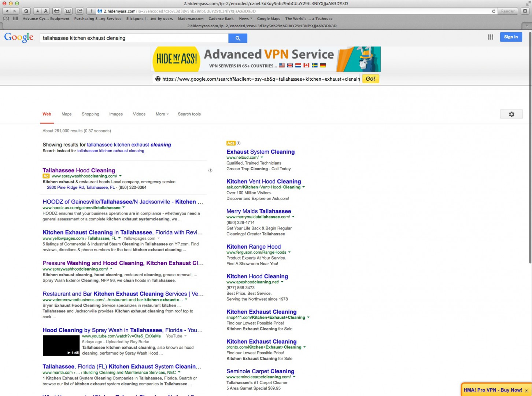The height and width of the screenshot is (396, 532).
Task: Expand arrow beside www.nelbud.com ad
Action: coord(262,157)
